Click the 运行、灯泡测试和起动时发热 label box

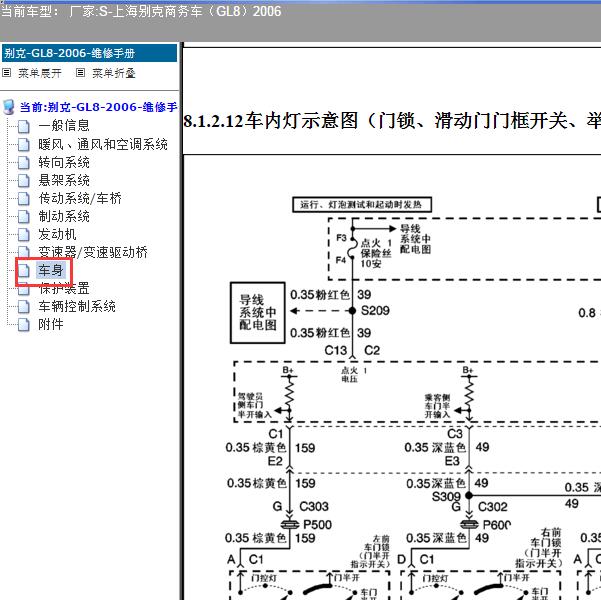point(361,204)
